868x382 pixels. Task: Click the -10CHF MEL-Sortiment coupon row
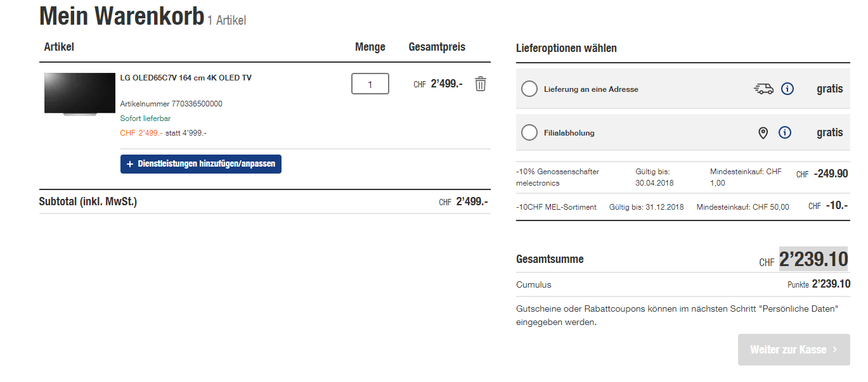[x=556, y=207]
